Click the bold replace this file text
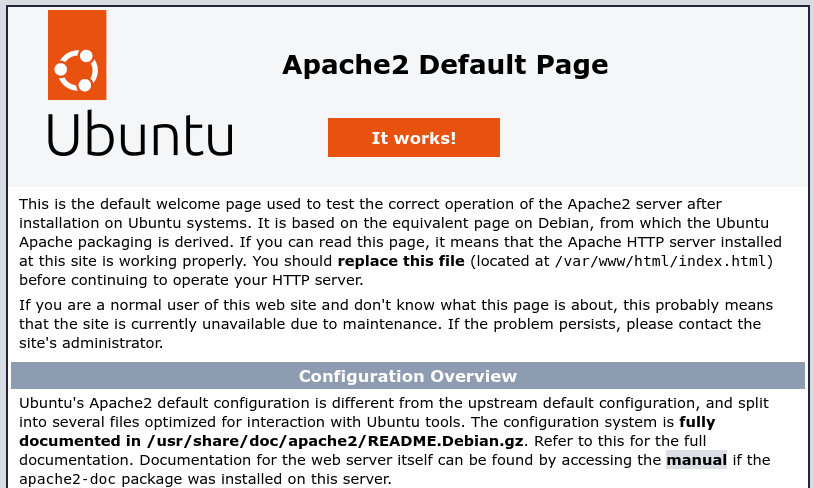The width and height of the screenshot is (814, 488). click(401, 261)
